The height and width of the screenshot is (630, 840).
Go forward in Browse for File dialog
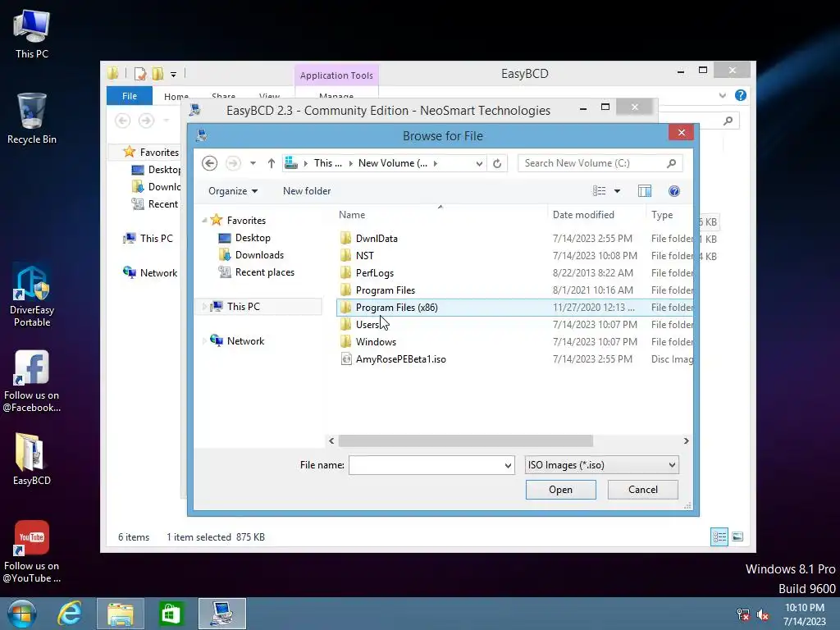tap(233, 163)
